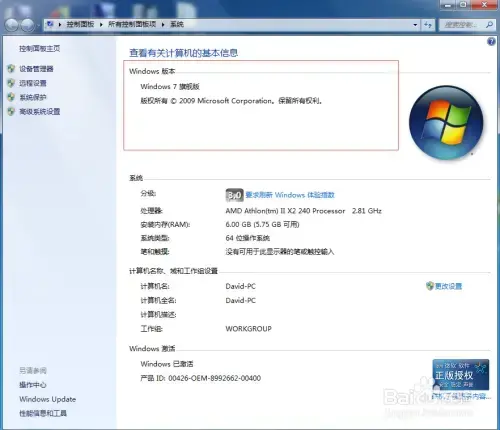Click the Back navigation arrow button
The image size is (500, 430).
tap(12, 25)
